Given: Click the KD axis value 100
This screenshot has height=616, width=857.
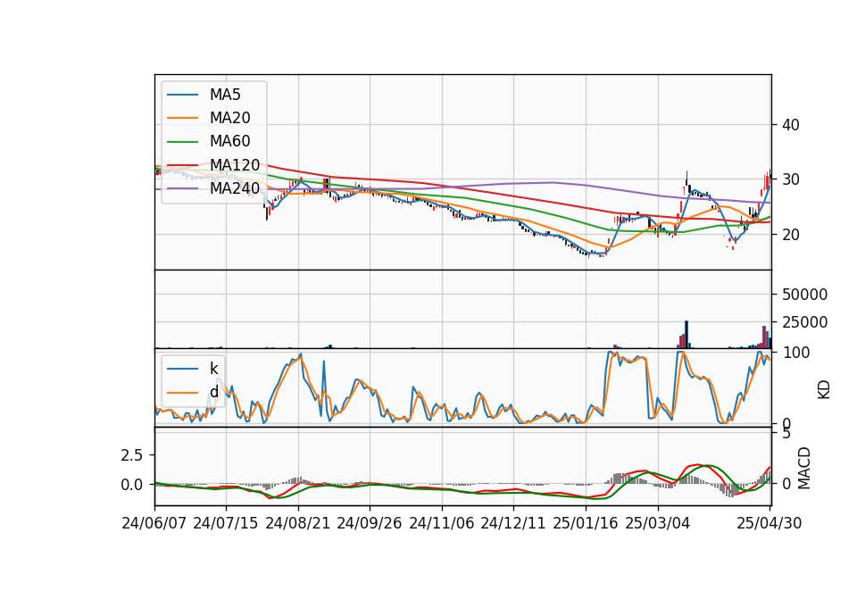Looking at the screenshot, I should click(795, 353).
